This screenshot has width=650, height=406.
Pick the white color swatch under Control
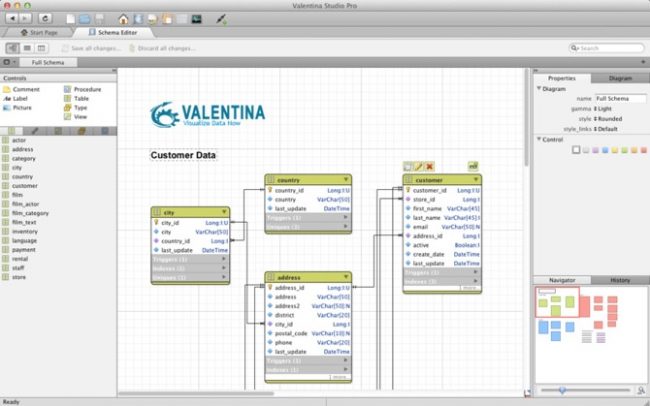click(576, 150)
